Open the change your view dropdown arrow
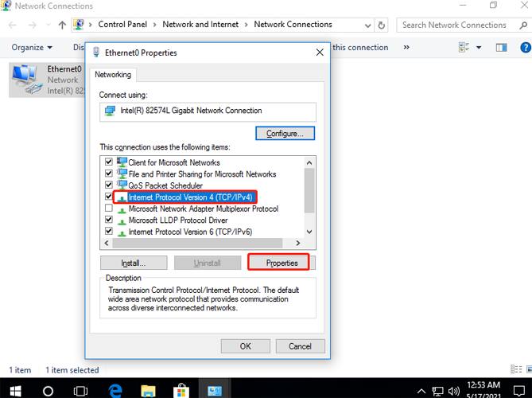Viewport: 532px width, 398px height. point(479,47)
